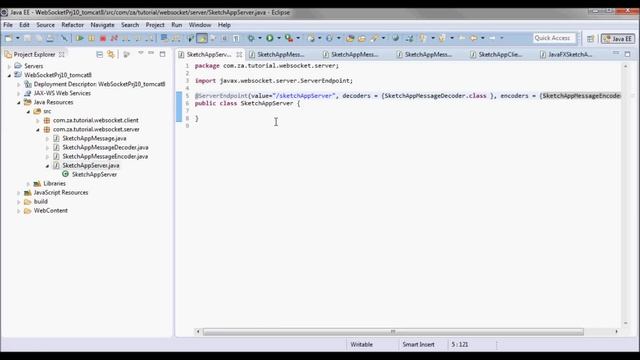Open the web browser globe icon
This screenshot has height=360, width=640.
(x=396, y=38)
